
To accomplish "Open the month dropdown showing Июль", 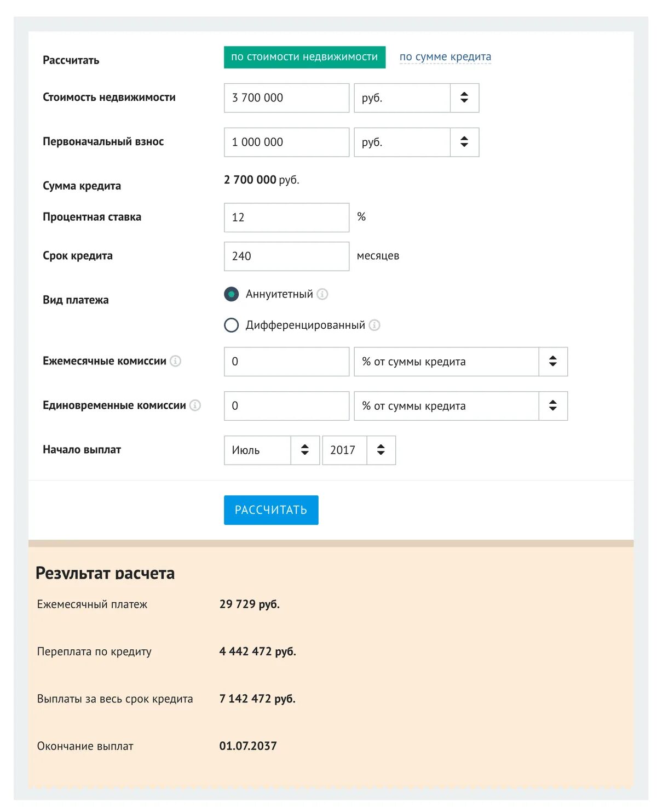I will (272, 450).
